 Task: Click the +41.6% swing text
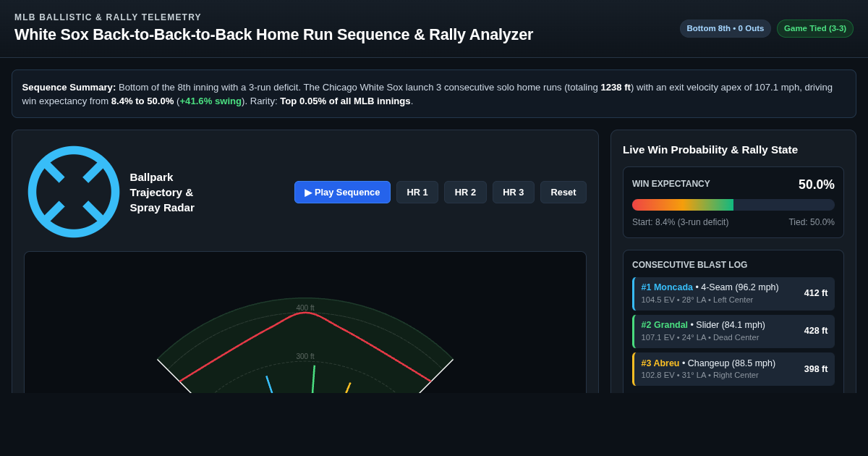[210, 101]
